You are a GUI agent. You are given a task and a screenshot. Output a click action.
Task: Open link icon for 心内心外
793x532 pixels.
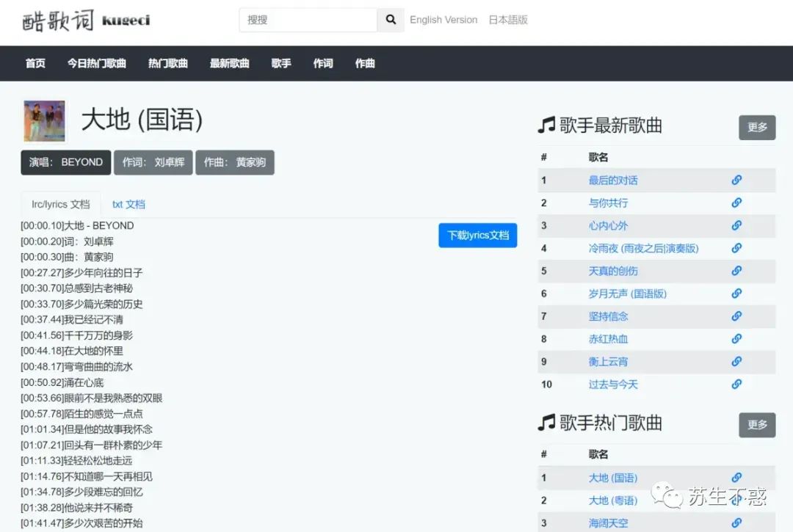click(736, 225)
